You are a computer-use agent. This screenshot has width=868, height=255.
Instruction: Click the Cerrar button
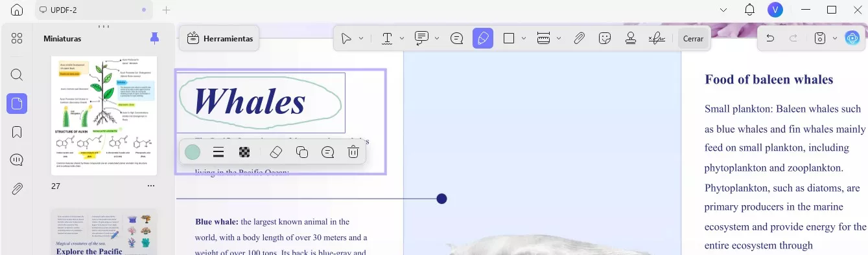click(693, 39)
